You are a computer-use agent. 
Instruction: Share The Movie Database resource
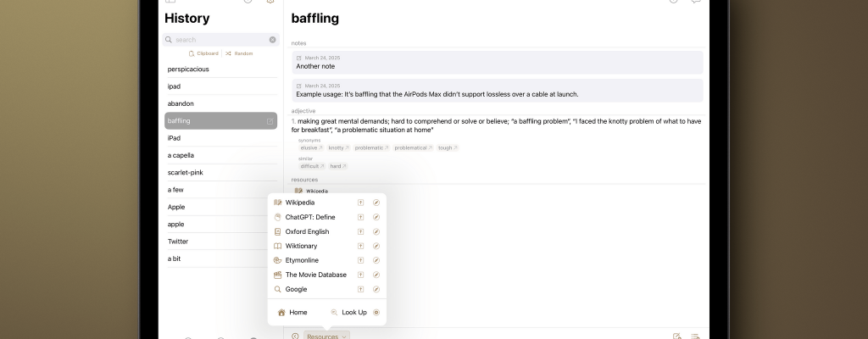point(361,275)
